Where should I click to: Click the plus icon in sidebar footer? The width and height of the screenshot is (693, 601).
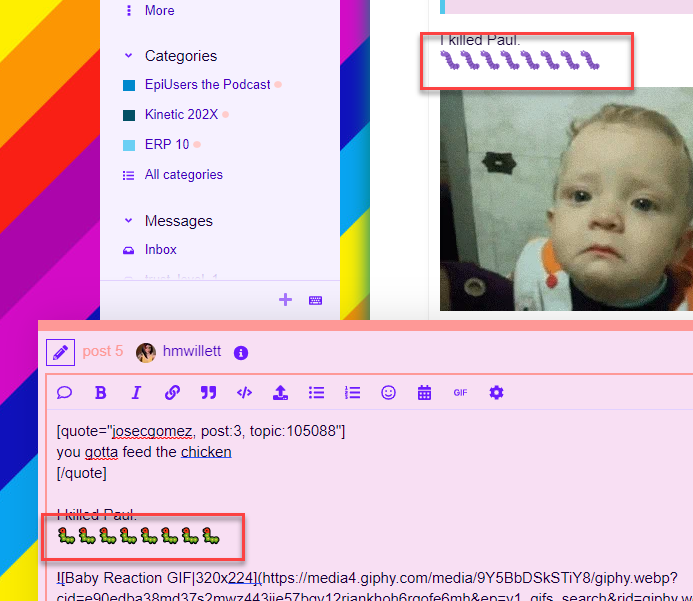[286, 300]
